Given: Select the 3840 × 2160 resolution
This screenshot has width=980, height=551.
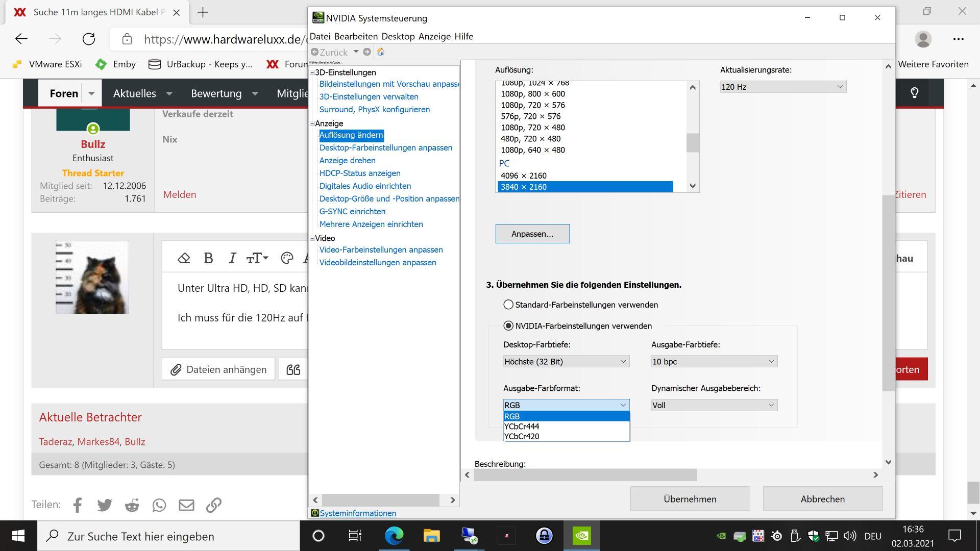Looking at the screenshot, I should [585, 187].
